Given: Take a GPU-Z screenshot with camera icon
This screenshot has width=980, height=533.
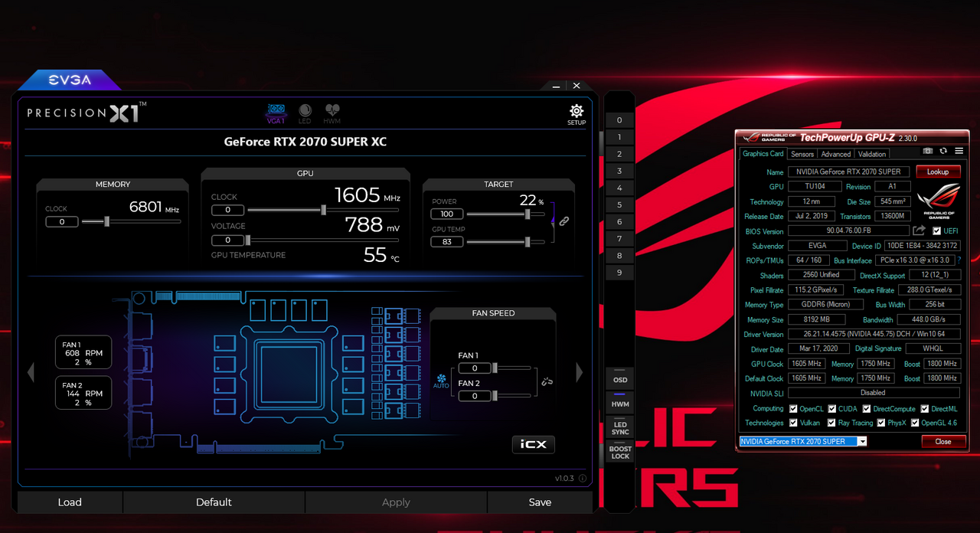Looking at the screenshot, I should 928,151.
